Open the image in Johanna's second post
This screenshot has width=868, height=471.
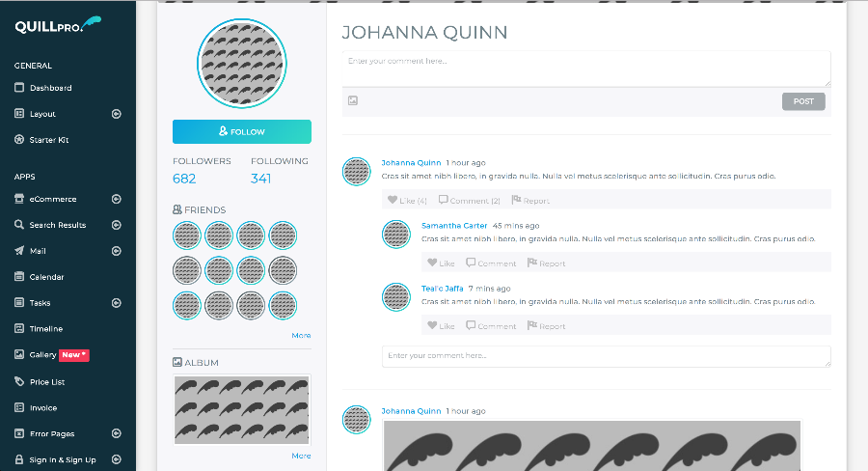point(592,446)
